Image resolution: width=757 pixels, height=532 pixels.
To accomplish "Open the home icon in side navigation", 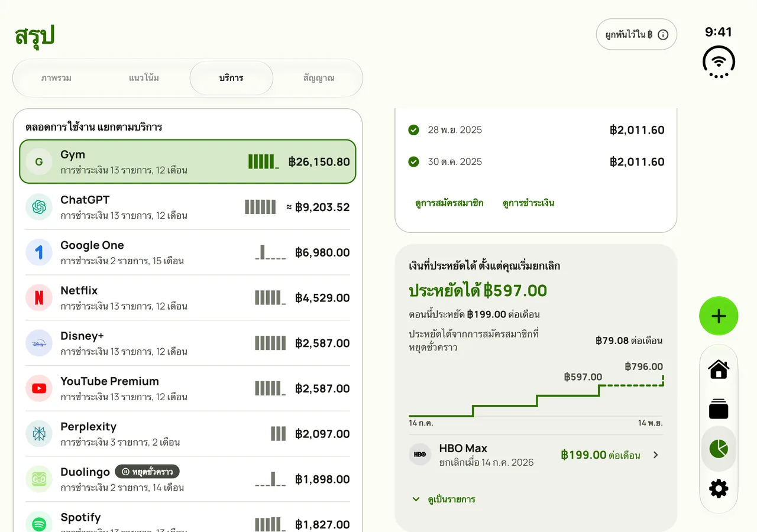I will (x=719, y=369).
